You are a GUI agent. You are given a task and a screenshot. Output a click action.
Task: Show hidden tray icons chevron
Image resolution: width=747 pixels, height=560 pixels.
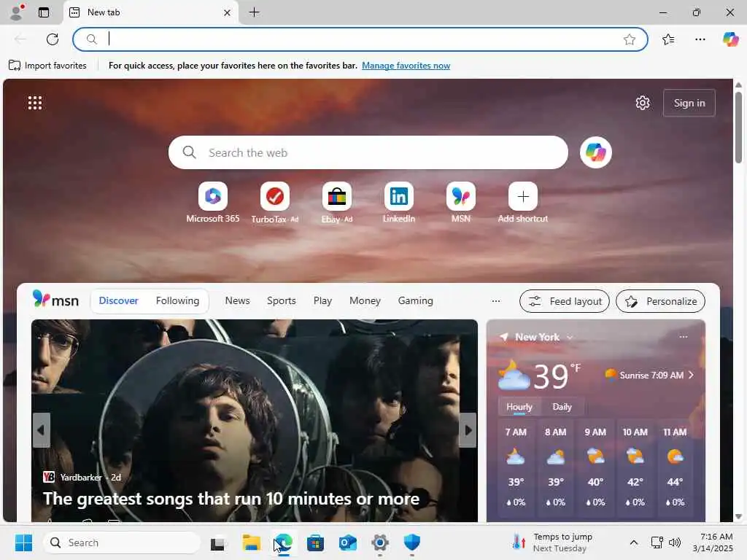pos(634,542)
